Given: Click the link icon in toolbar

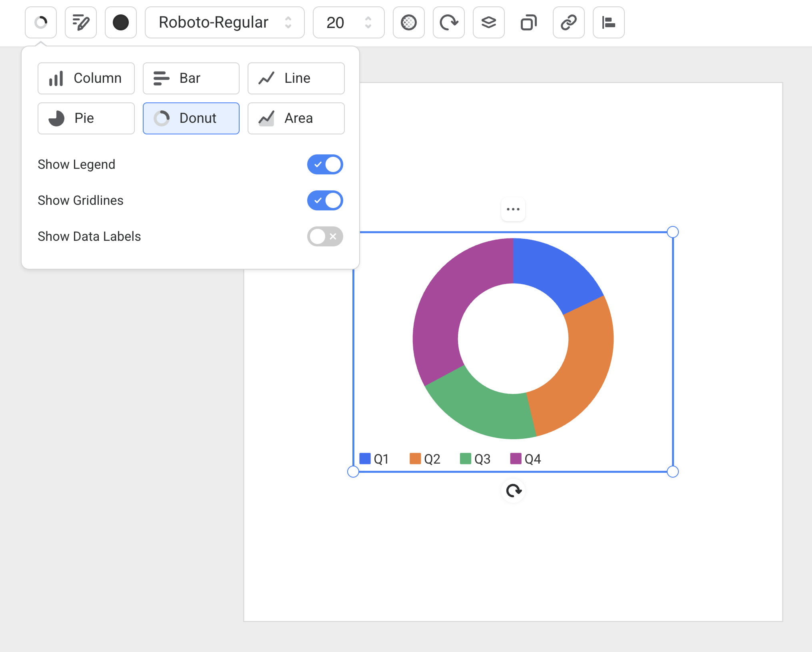Looking at the screenshot, I should (569, 22).
